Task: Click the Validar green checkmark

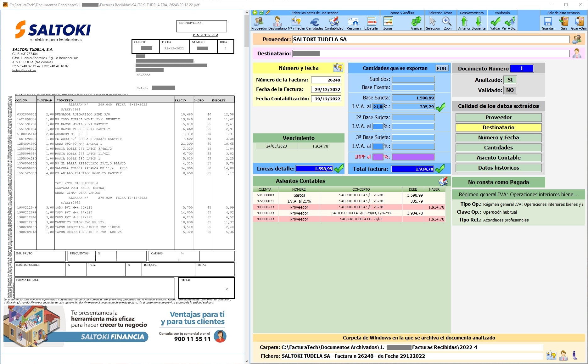Action: pyautogui.click(x=495, y=23)
